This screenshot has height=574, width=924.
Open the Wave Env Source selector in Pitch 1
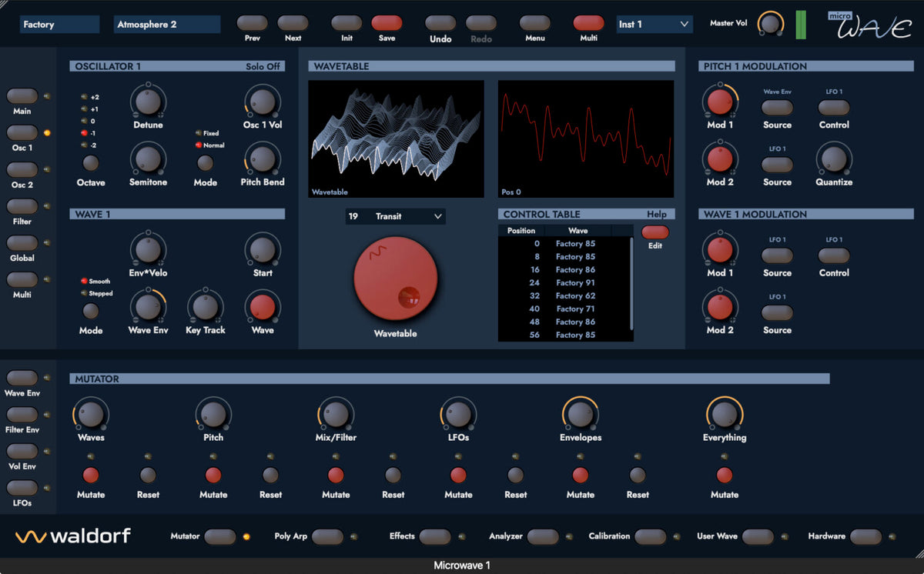click(x=777, y=108)
